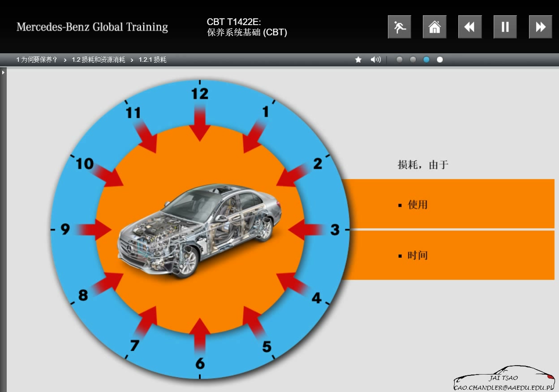Click the clock number 3
The width and height of the screenshot is (559, 392).
pyautogui.click(x=335, y=230)
